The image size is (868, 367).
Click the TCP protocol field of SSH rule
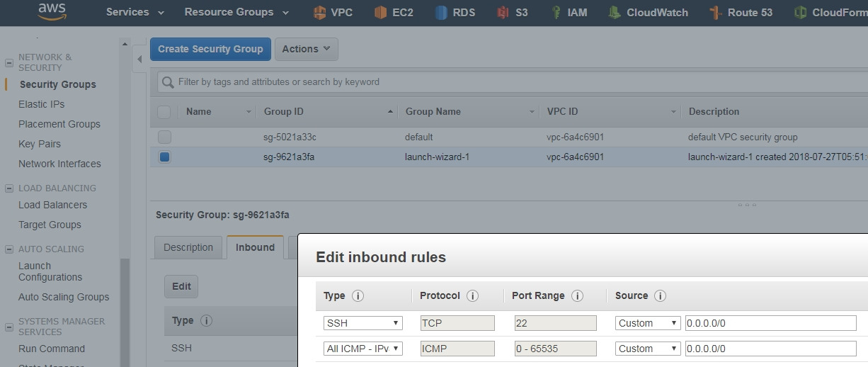click(x=457, y=323)
